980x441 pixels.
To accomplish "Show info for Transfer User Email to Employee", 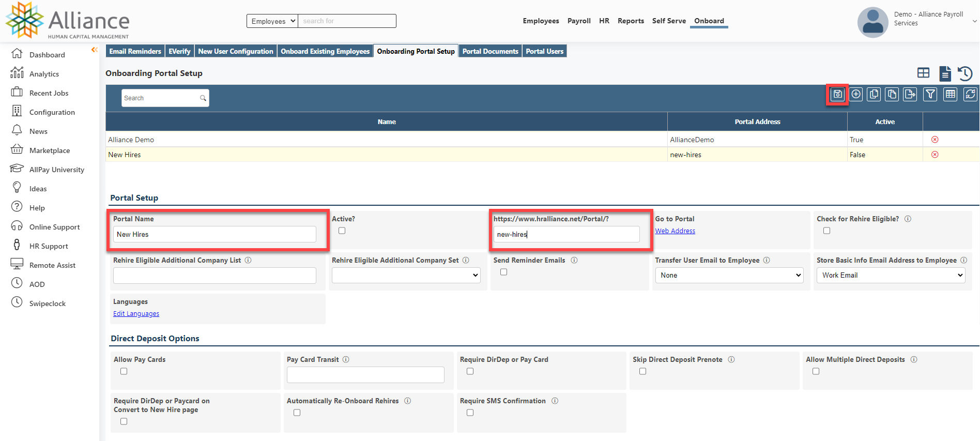I will [x=767, y=260].
